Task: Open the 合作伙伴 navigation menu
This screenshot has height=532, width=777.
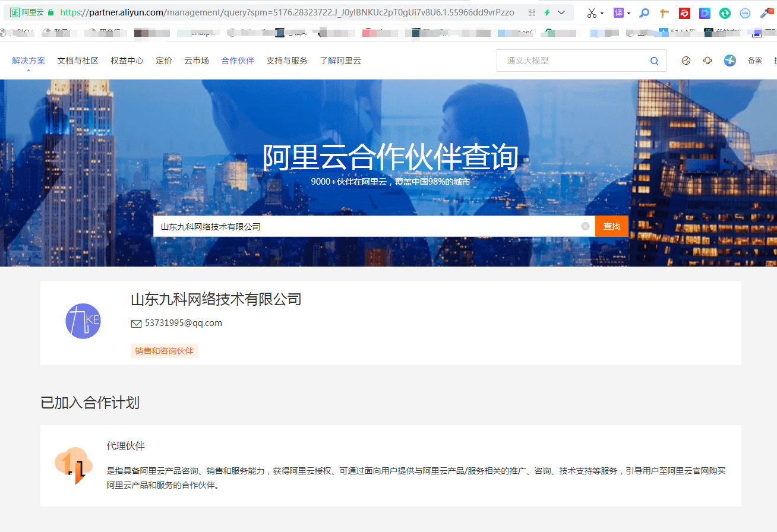Action: coord(238,61)
